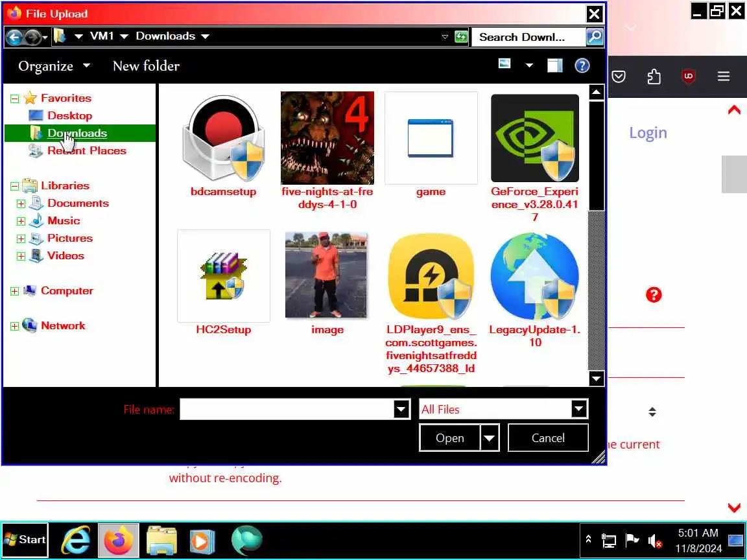Click the Login link in Firefox

click(x=648, y=132)
